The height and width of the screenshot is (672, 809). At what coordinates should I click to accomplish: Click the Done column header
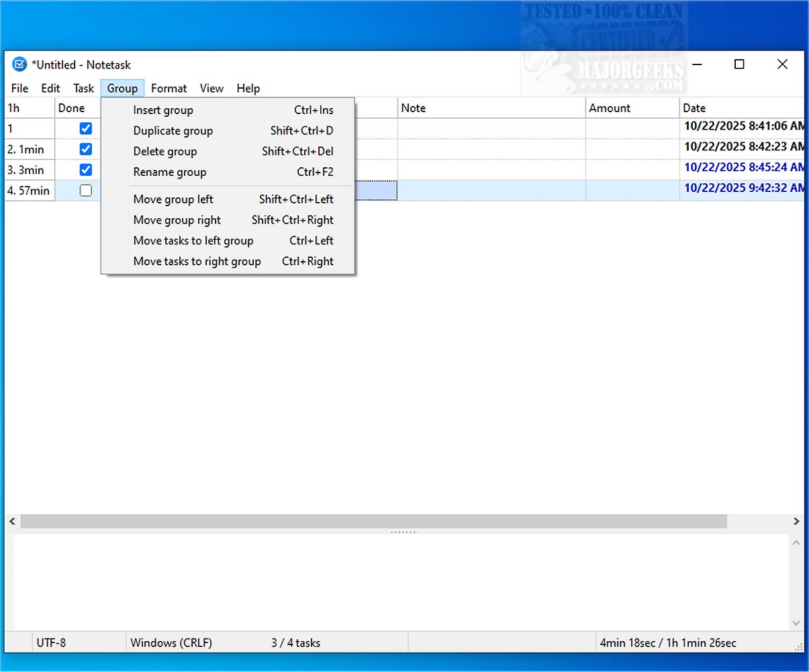tap(78, 108)
